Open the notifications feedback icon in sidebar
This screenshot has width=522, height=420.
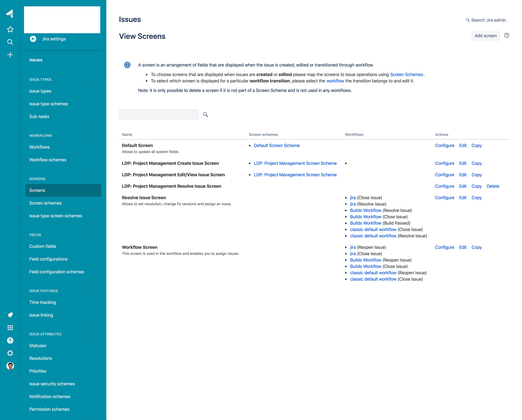10,315
